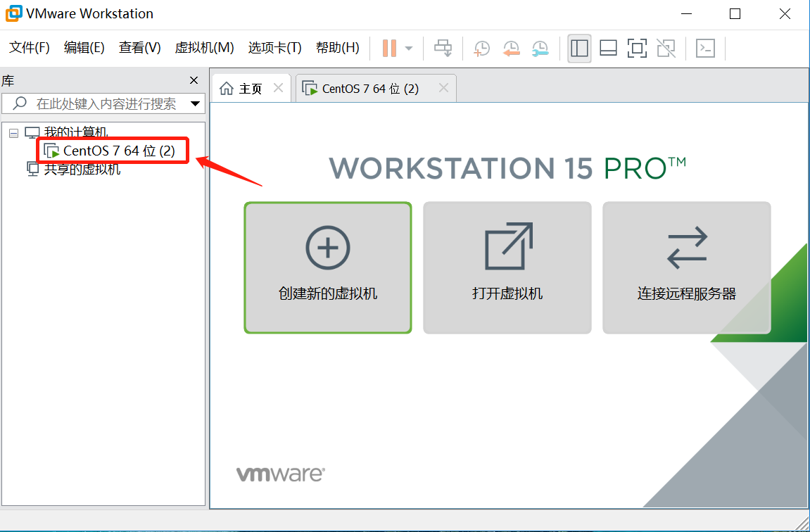Revert to snapshot using clock-arrow icon
Image resolution: width=810 pixels, height=532 pixels.
click(x=511, y=49)
